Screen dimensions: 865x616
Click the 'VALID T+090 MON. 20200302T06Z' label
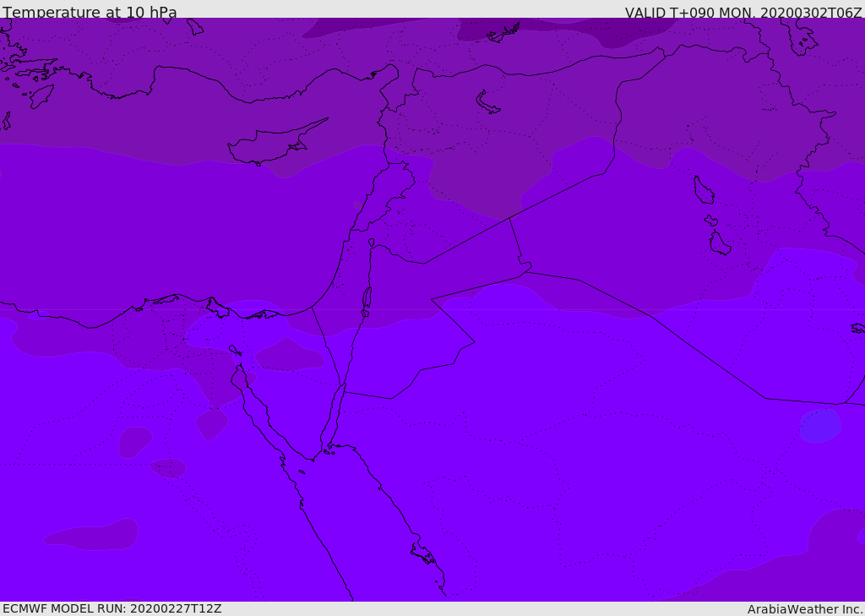(x=743, y=13)
